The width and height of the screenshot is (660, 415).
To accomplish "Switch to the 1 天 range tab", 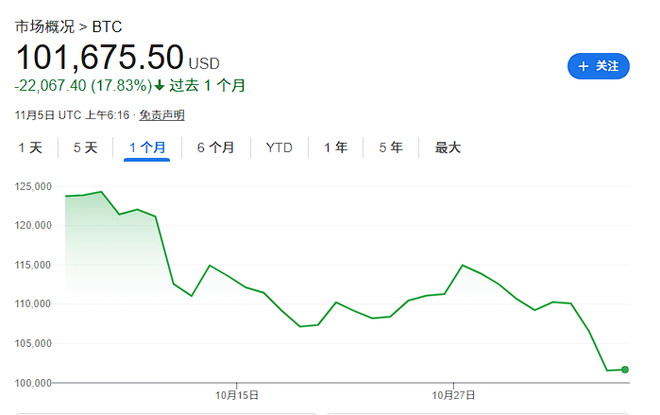I will coord(30,148).
